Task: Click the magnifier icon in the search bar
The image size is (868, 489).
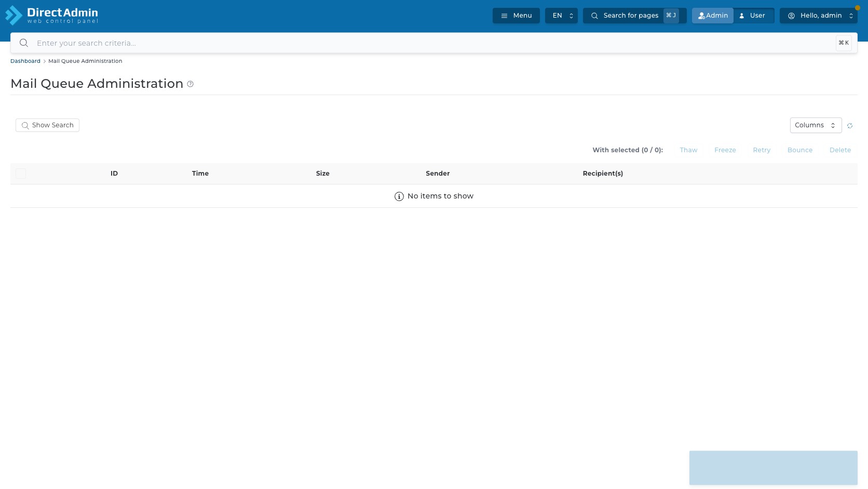Action: tap(24, 43)
